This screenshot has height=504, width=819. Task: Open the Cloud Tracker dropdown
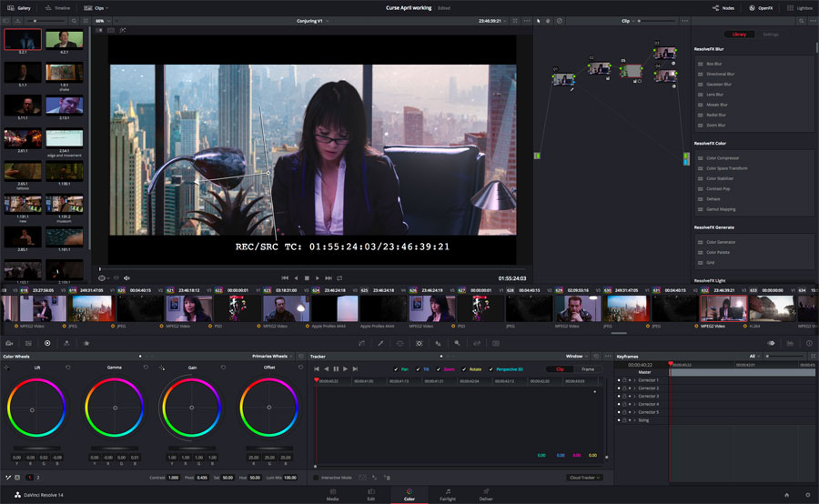click(584, 478)
